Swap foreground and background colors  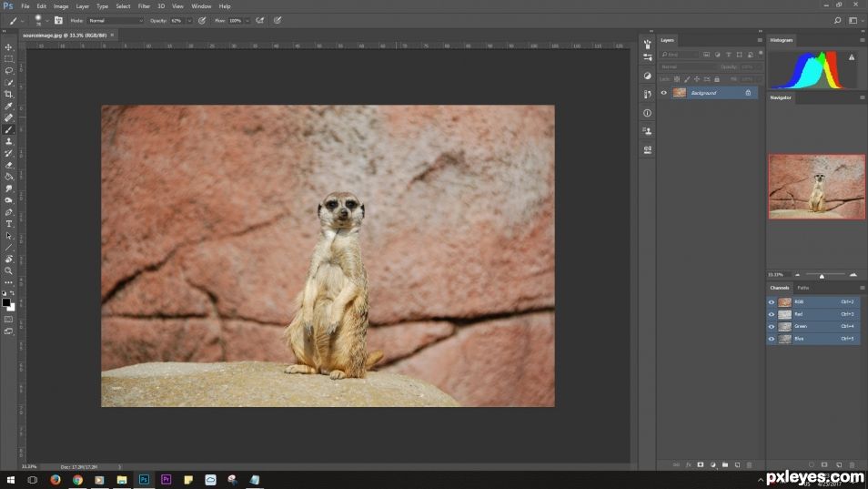[12, 293]
